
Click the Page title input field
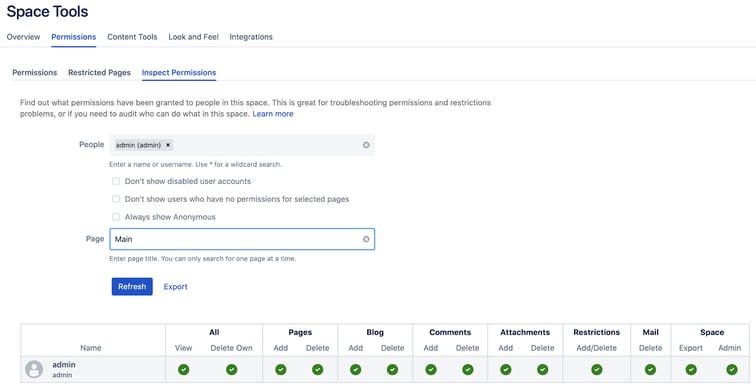click(242, 239)
